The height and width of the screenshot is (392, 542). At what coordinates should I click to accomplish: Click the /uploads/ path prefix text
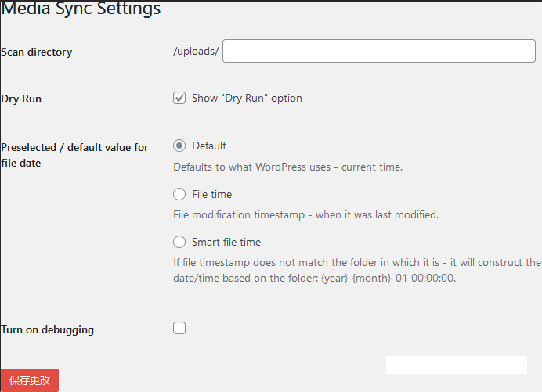[x=196, y=51]
